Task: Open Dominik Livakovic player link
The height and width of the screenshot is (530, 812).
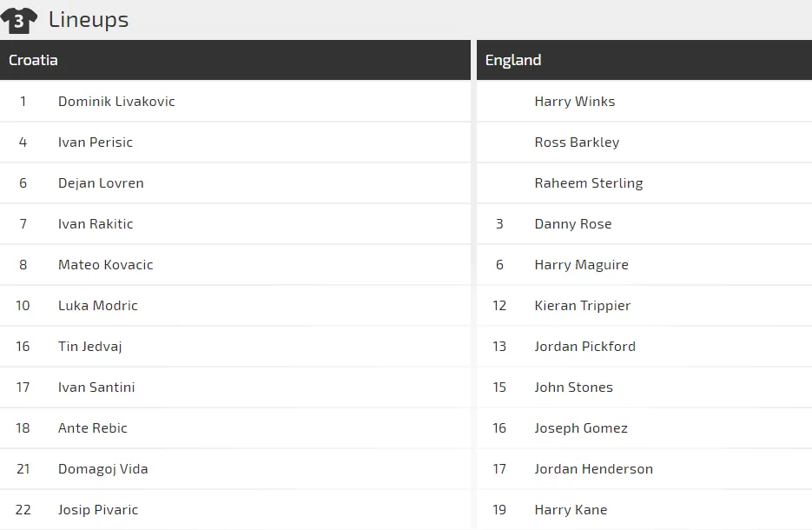Action: tap(116, 102)
